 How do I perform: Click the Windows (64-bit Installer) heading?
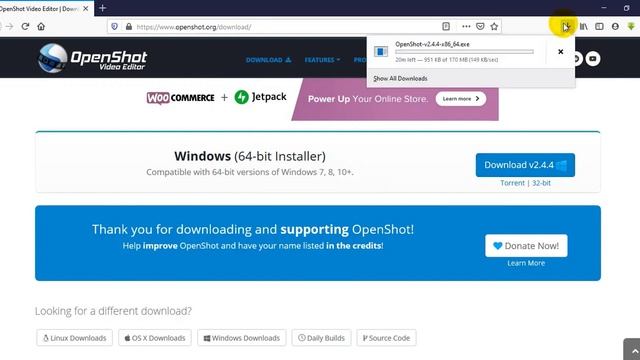click(250, 156)
